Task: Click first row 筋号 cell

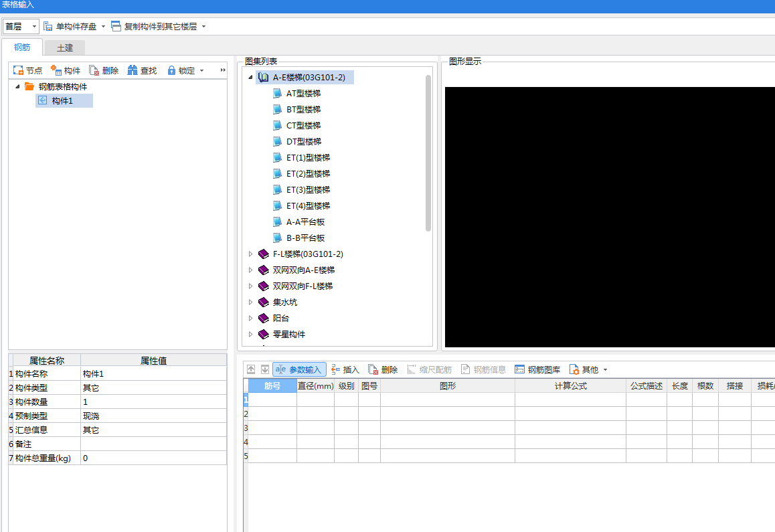Action: click(272, 400)
